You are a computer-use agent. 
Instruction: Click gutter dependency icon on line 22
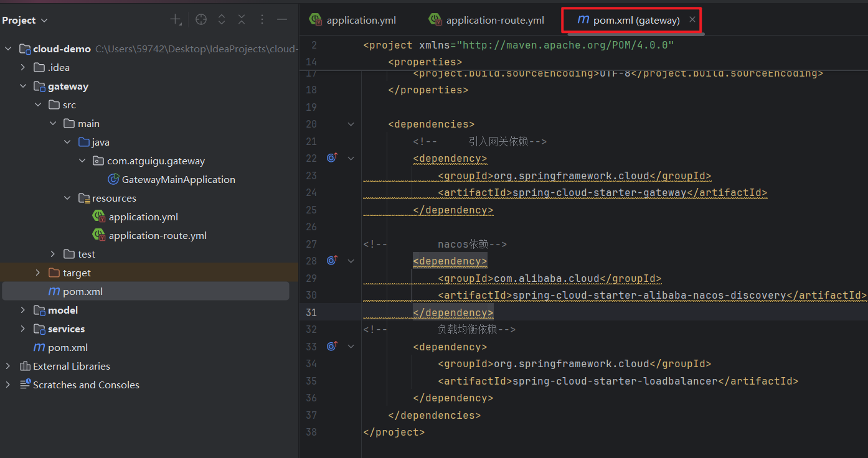332,158
